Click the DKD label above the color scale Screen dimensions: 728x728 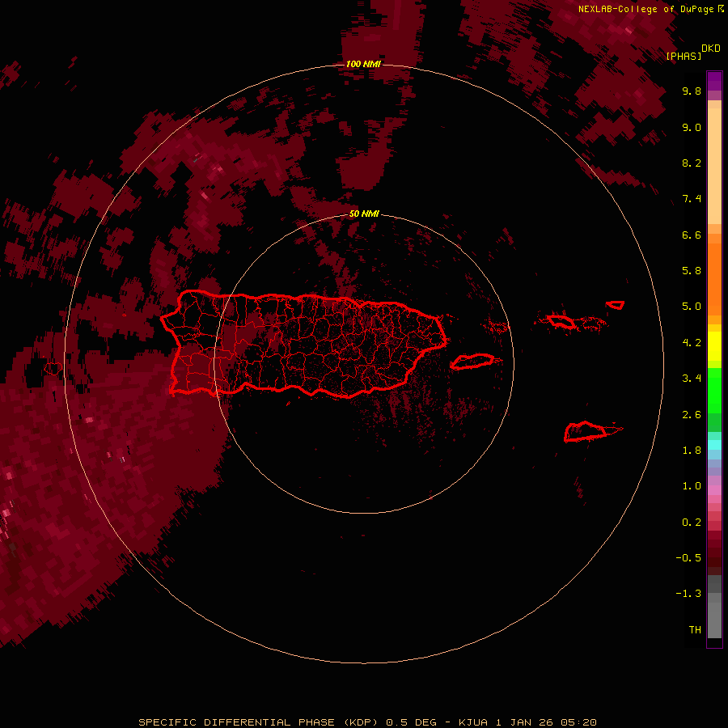[x=711, y=48]
